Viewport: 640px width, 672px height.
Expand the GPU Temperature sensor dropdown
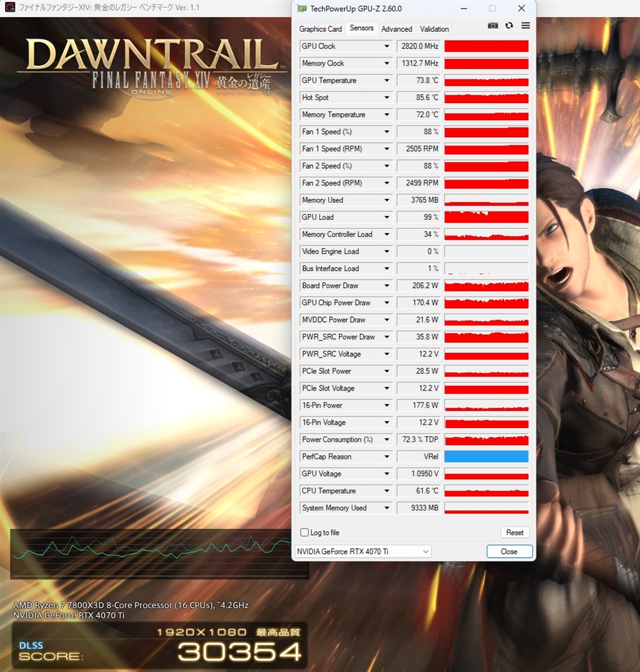[x=387, y=81]
